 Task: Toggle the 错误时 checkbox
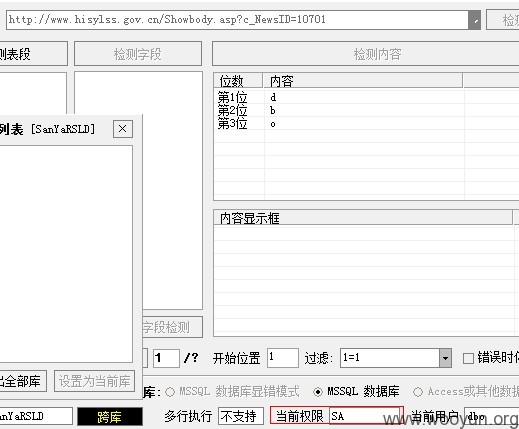(468, 359)
